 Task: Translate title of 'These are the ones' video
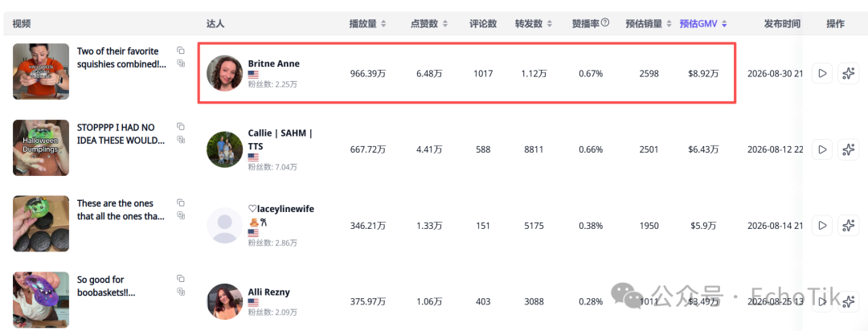181,215
